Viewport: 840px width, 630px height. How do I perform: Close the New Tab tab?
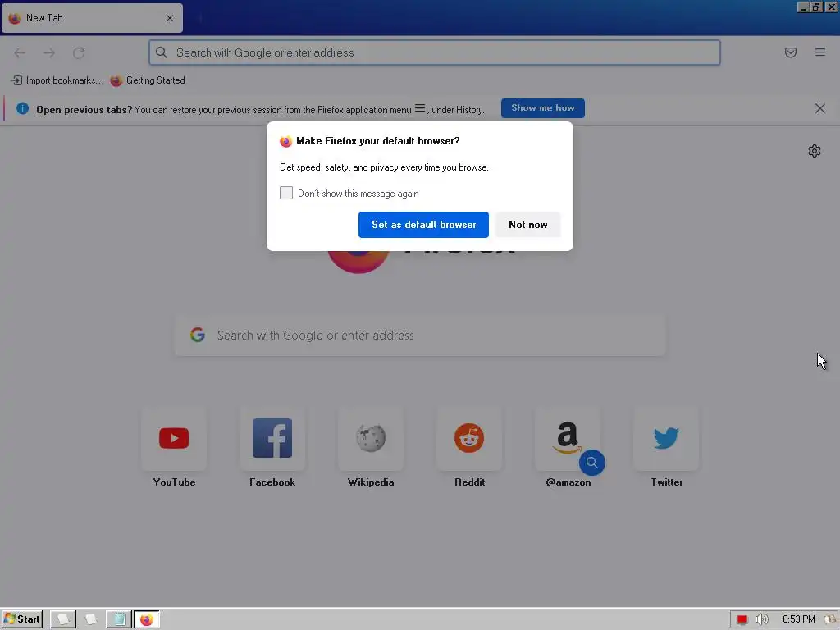169,18
